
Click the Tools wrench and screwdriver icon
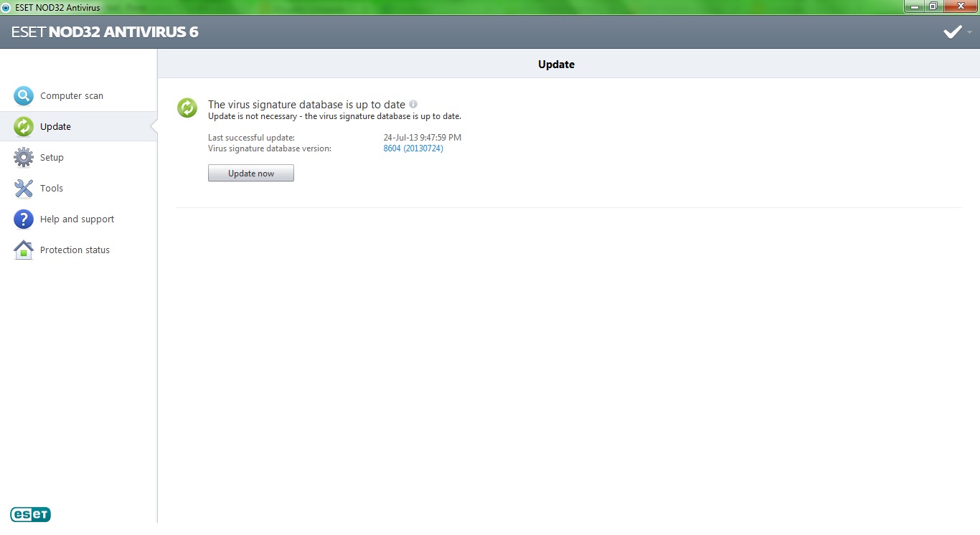point(24,188)
